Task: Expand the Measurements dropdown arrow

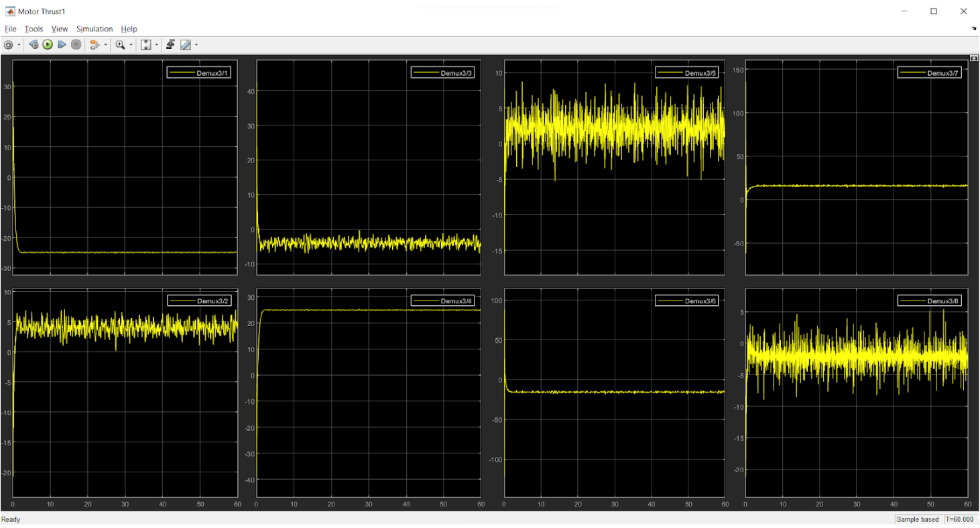Action: 196,45
